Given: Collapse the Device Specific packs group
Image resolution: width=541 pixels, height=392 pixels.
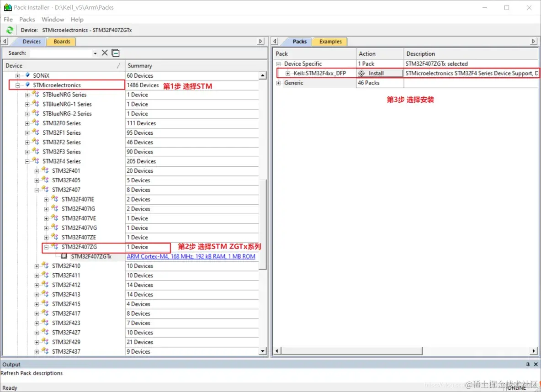Looking at the screenshot, I should click(x=278, y=64).
